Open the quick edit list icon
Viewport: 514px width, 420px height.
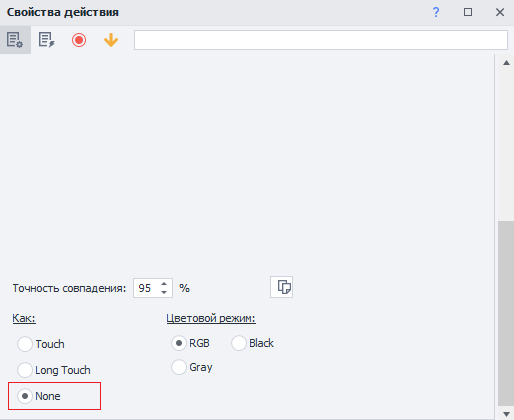point(47,40)
